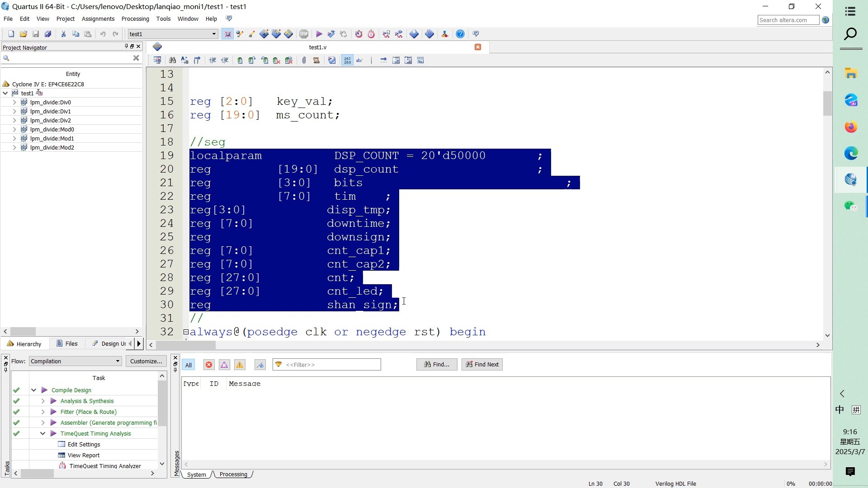868x488 pixels.
Task: Copy the selected text
Action: coord(76,34)
